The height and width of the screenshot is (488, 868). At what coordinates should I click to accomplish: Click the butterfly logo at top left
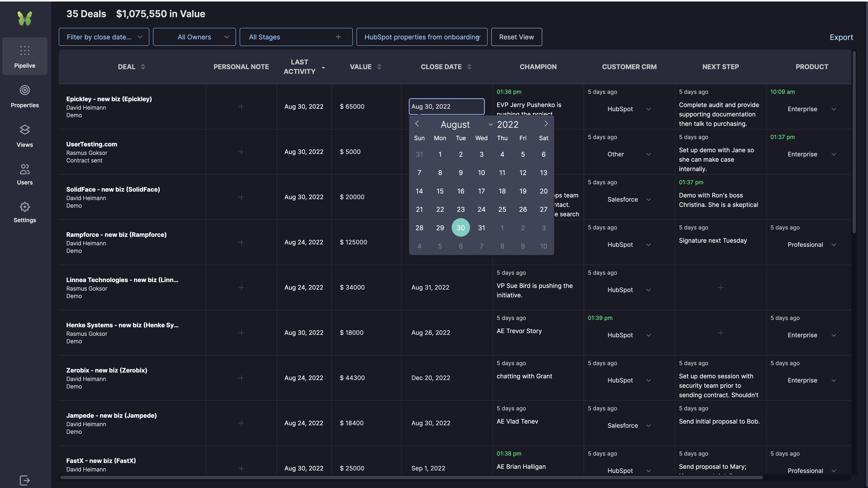25,18
